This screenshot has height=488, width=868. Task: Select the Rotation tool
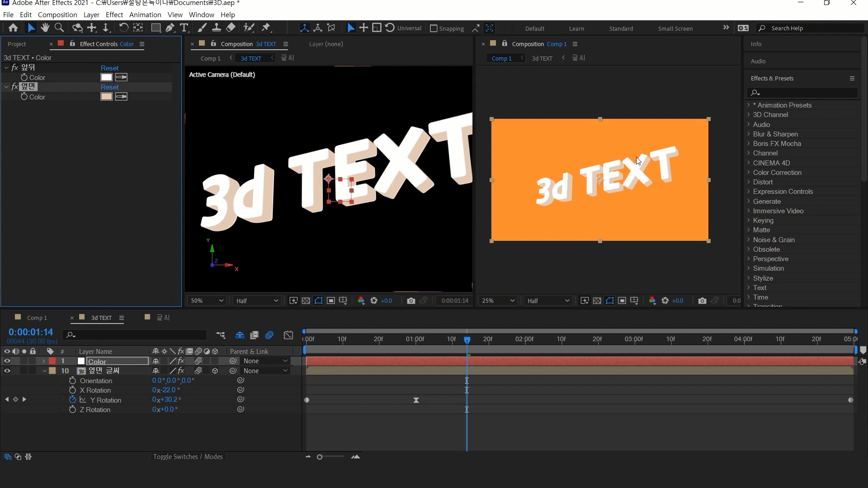click(123, 28)
